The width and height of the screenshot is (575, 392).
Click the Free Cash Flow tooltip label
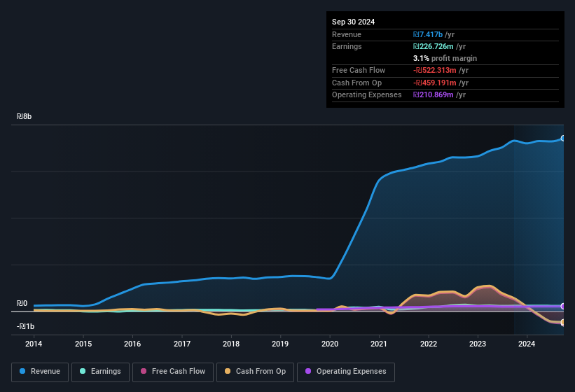click(359, 70)
